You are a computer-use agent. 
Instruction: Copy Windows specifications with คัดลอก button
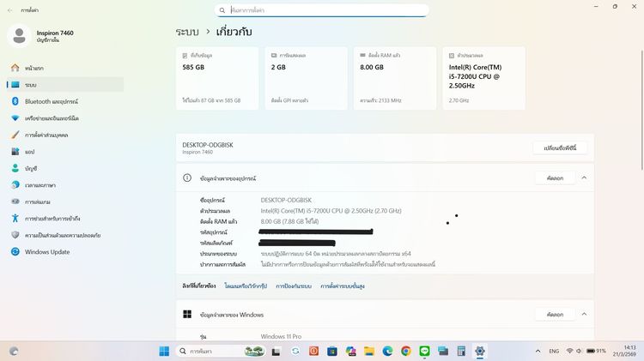[555, 315]
